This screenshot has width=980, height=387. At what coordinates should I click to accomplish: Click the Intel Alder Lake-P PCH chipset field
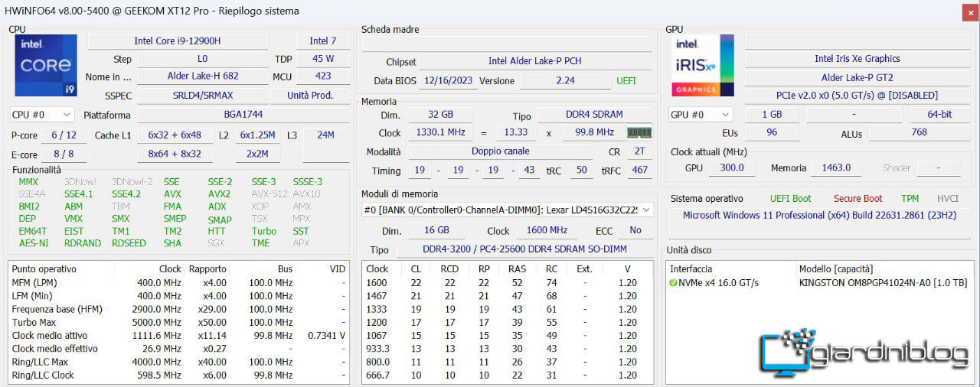pos(534,61)
